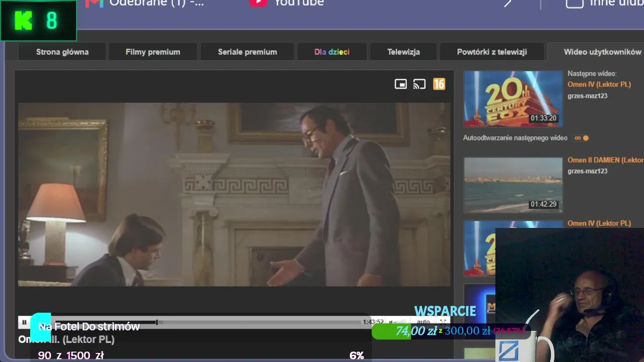Screen dimensions: 644x362
Task: Click inside the playing movie frame
Action: click(x=234, y=195)
